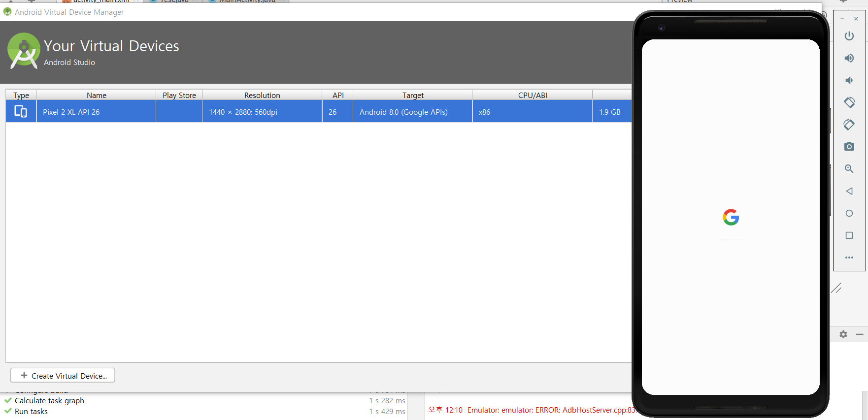Screen dimensions: 868x420
Task: Rotate the emulator right
Action: (x=849, y=125)
